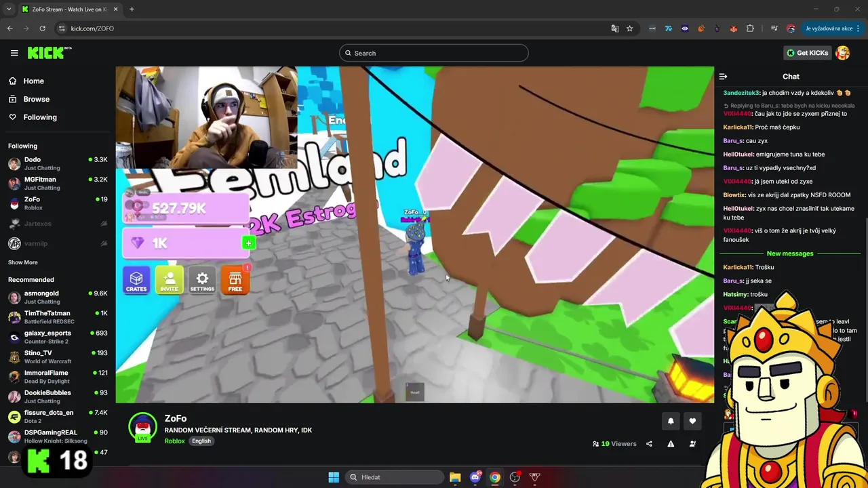The image size is (868, 488).
Task: Open recommended channel DSPGamingREAL
Action: point(58,436)
